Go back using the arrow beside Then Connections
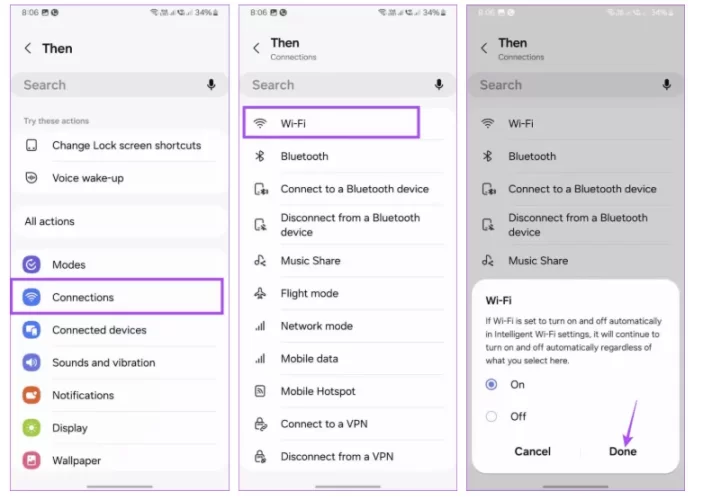Viewport: 703px width, 500px height. [257, 48]
